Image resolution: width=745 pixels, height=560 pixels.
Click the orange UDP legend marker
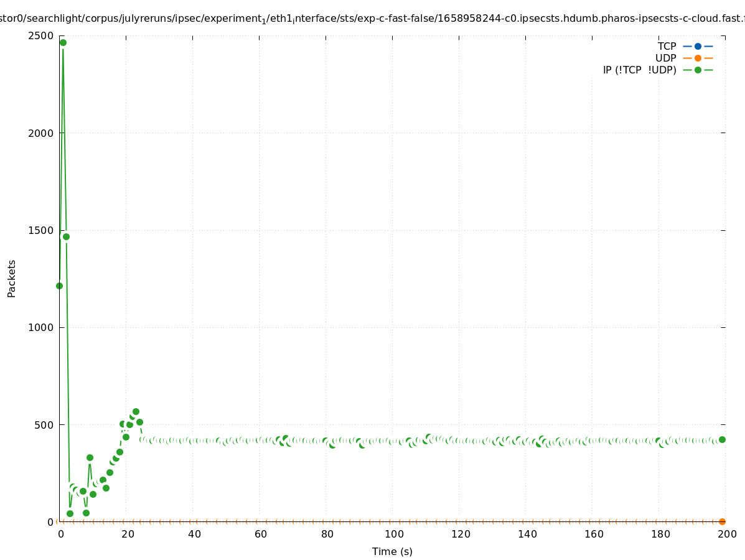click(698, 58)
